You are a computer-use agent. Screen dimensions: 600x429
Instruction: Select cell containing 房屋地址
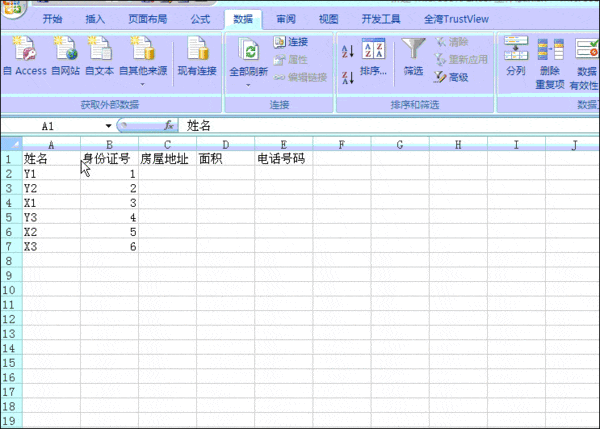pos(168,159)
